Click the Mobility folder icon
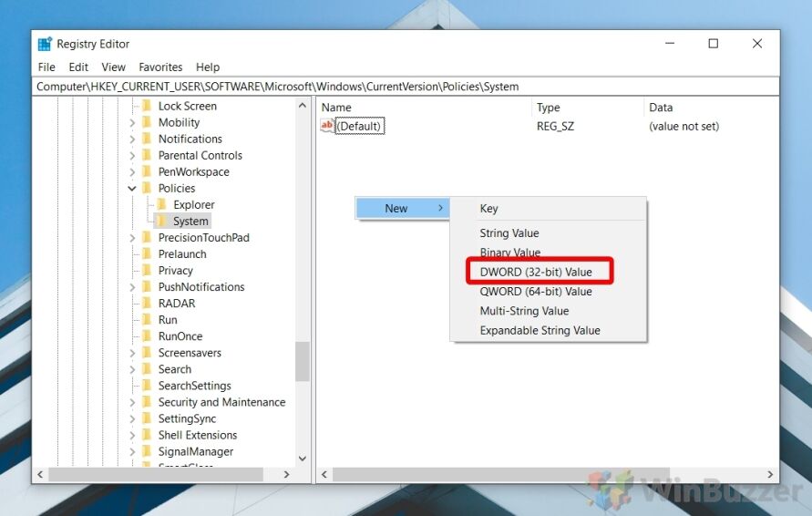Viewport: 812px width, 516px height. coord(147,122)
